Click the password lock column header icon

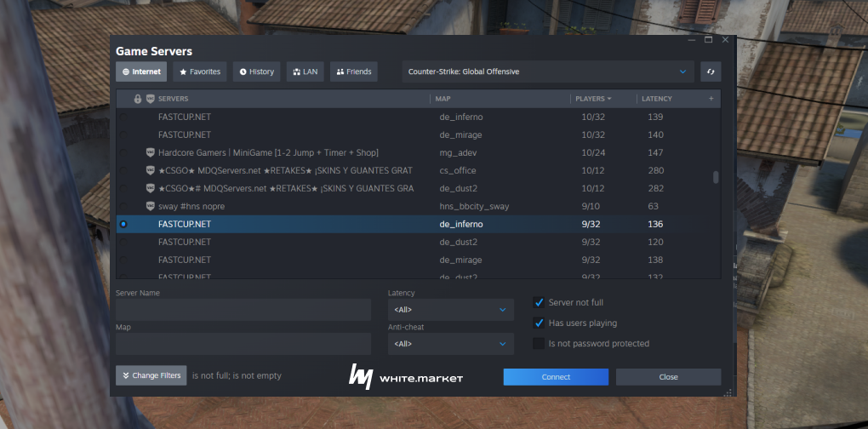click(138, 99)
